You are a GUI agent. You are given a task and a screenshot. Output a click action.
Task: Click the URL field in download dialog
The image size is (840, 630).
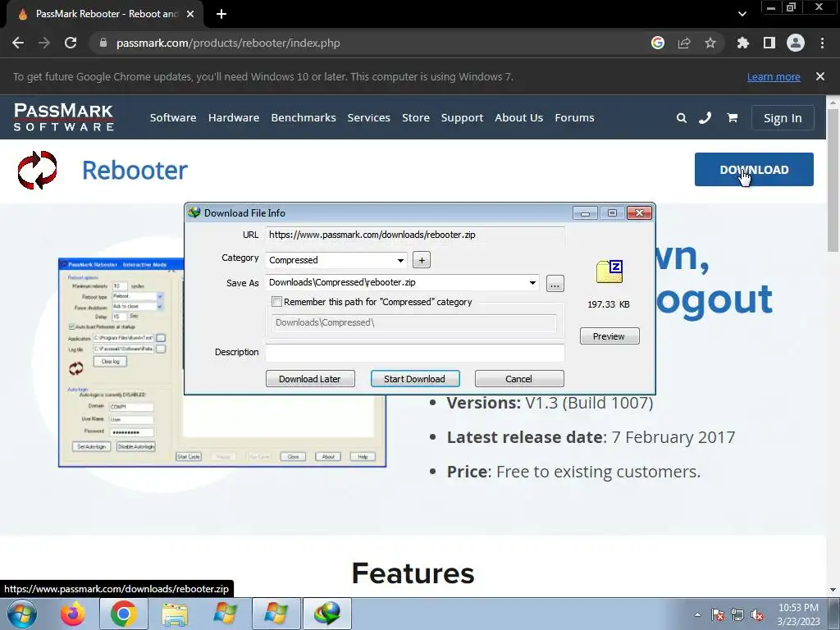click(x=414, y=235)
